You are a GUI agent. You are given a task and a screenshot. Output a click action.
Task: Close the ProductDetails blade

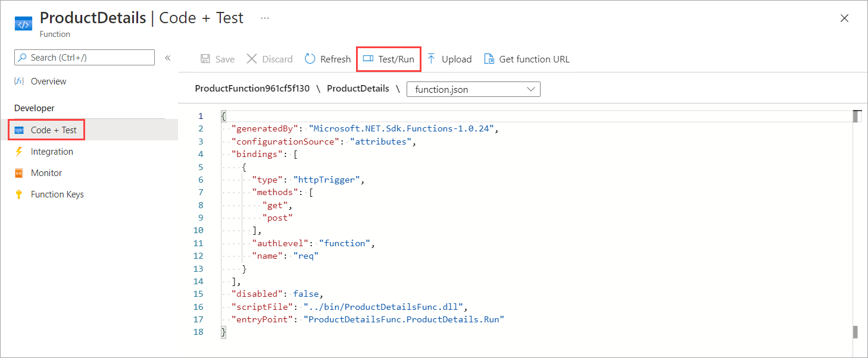(844, 18)
